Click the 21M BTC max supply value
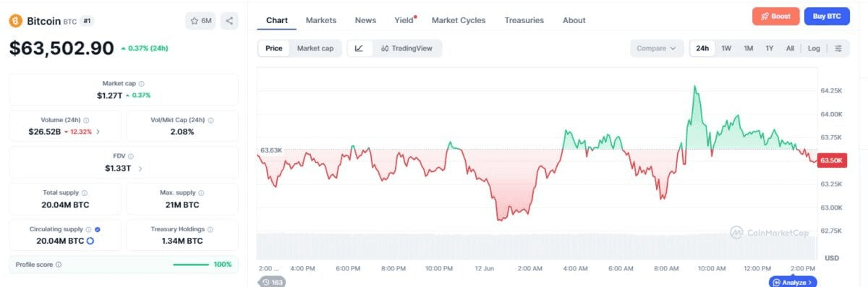The height and width of the screenshot is (287, 868). point(182,205)
